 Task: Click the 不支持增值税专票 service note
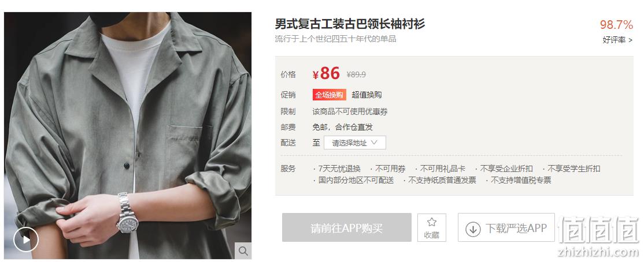click(519, 180)
